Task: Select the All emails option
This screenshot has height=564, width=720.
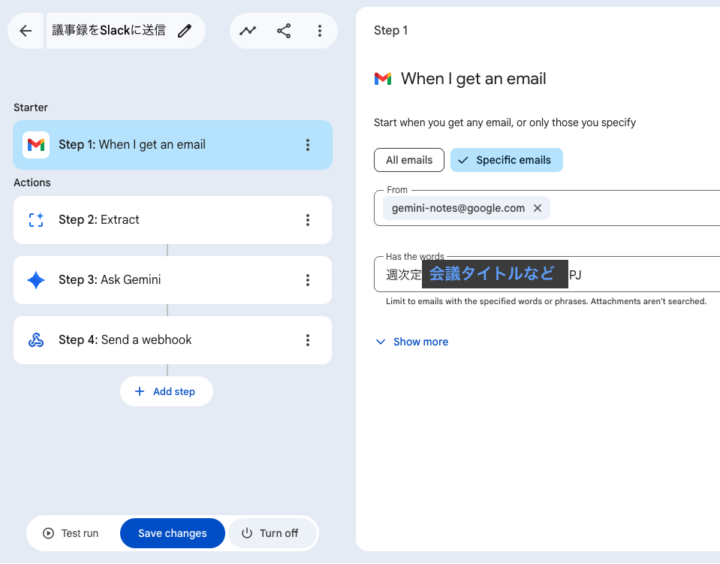Action: click(409, 160)
